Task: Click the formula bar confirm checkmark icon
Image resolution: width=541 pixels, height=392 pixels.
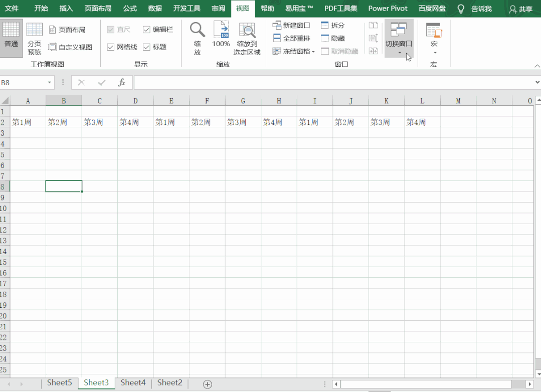Action: [102, 83]
